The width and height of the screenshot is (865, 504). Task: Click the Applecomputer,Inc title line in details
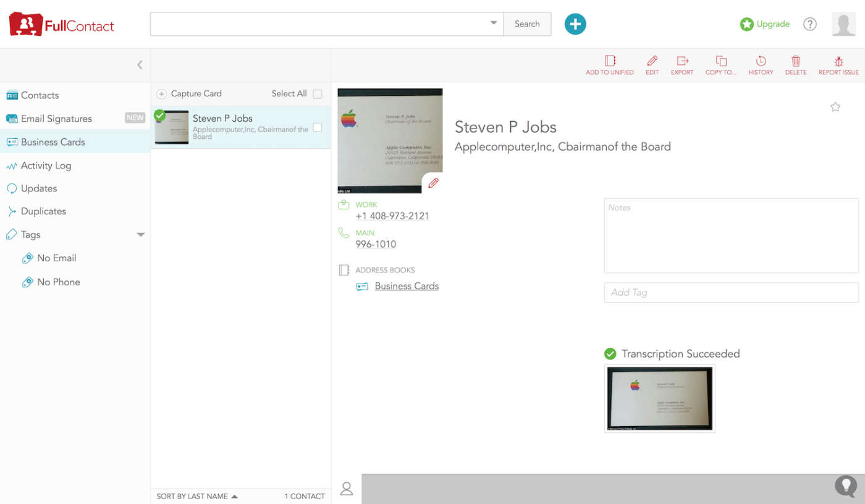click(x=562, y=147)
